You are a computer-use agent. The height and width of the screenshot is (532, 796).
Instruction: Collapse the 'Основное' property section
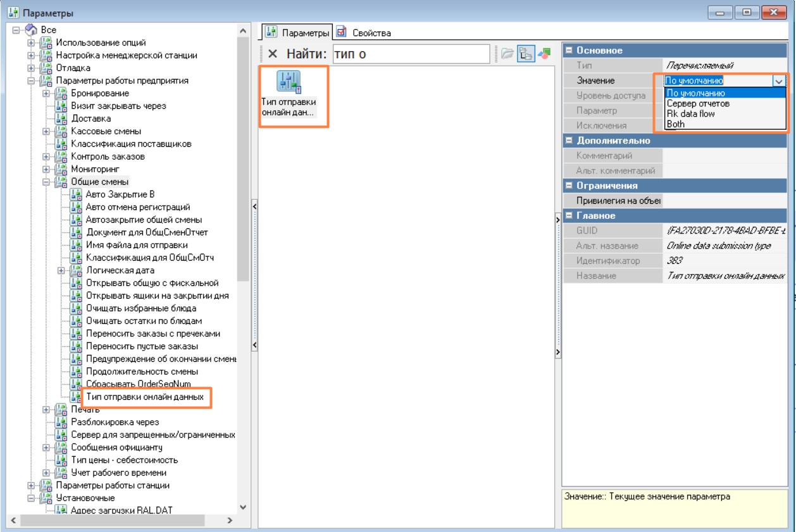[x=569, y=51]
